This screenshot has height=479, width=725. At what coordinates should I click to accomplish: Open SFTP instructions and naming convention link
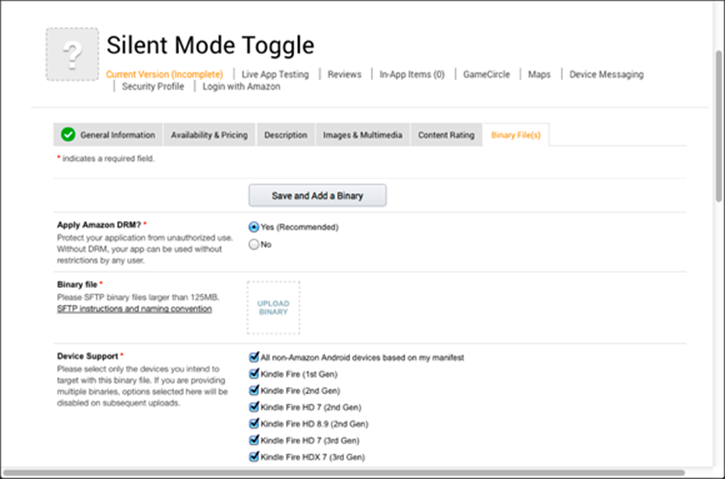point(135,308)
